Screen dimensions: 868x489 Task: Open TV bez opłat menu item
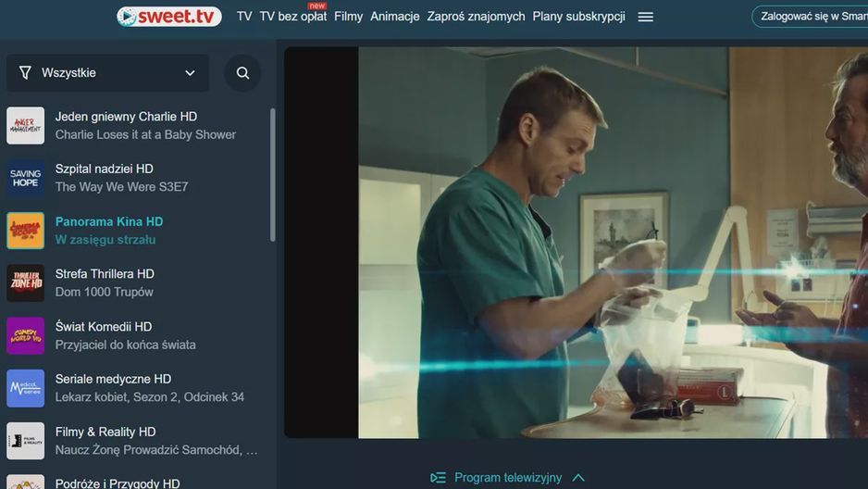(x=292, y=17)
